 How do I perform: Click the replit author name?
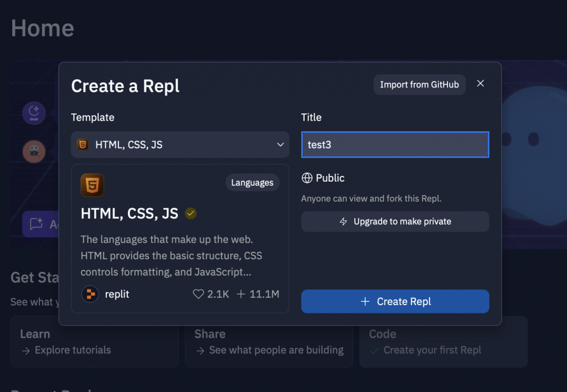pyautogui.click(x=117, y=295)
